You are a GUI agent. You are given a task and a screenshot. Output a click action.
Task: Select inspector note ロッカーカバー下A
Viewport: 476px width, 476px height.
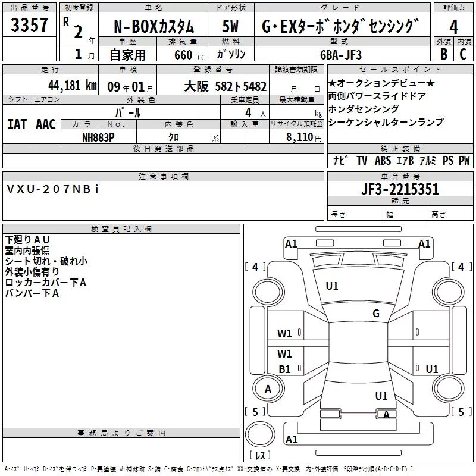click(46, 282)
